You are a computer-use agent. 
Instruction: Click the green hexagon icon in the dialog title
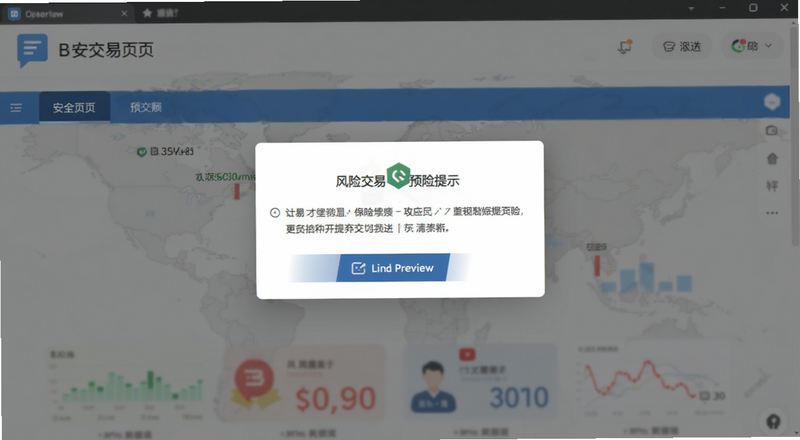398,176
